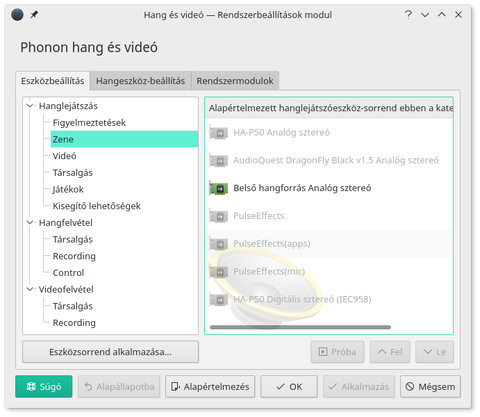Image resolution: width=480 pixels, height=417 pixels.
Task: Move device down with Le button
Action: click(434, 352)
